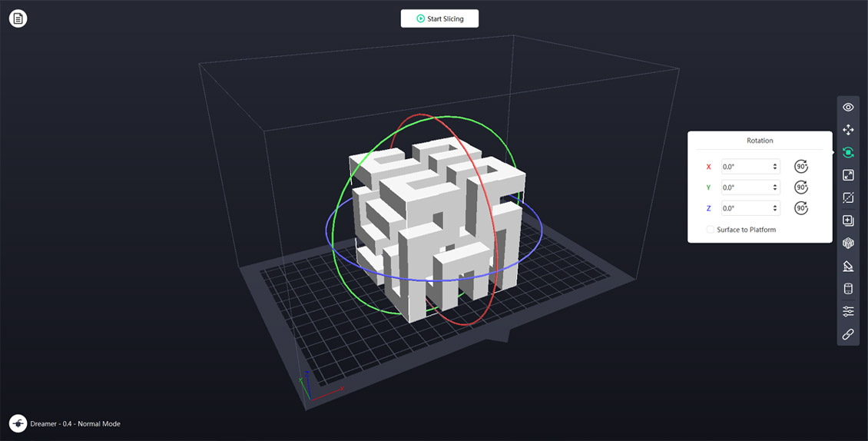
Task: Click the chain link icon
Action: 848,334
